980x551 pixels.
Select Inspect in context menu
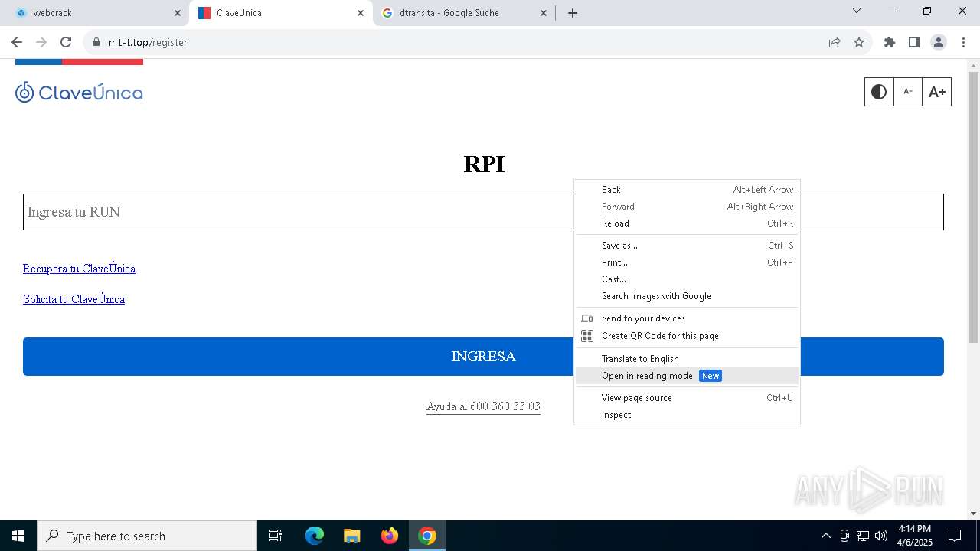coord(687,415)
